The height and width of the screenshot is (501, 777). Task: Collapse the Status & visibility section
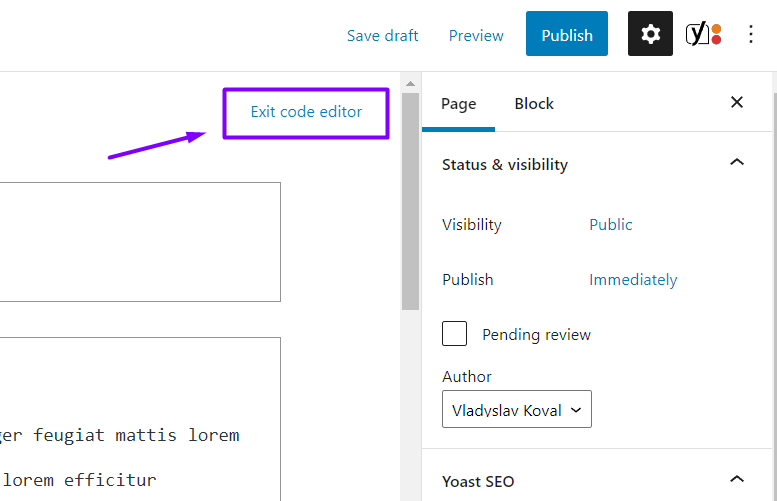(737, 163)
